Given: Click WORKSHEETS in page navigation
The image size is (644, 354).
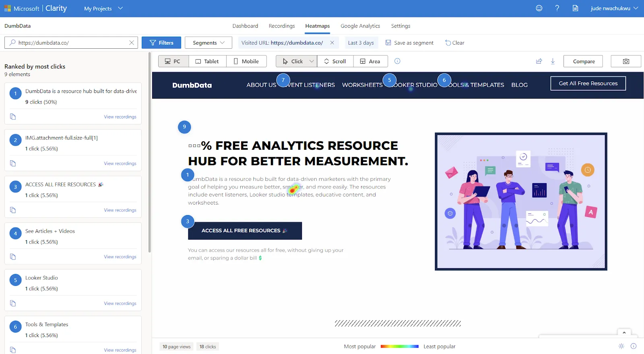Looking at the screenshot, I should [362, 85].
